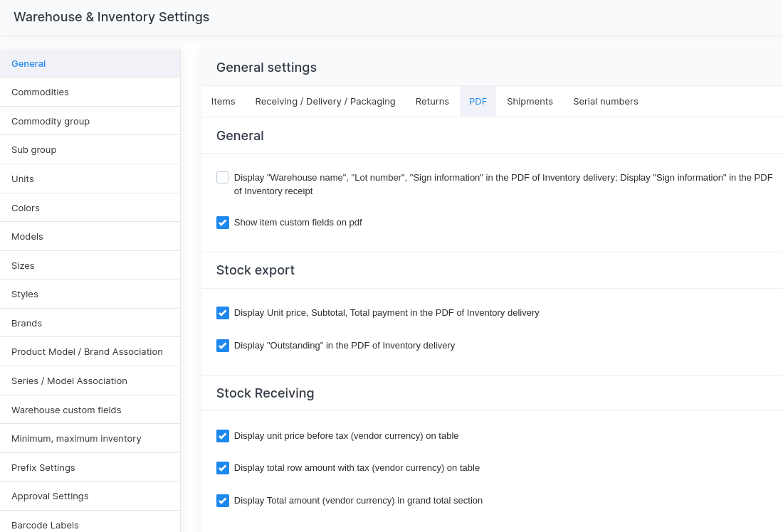Uncheck Show item custom fields on pdf
This screenshot has height=532, width=783.
pyautogui.click(x=223, y=223)
